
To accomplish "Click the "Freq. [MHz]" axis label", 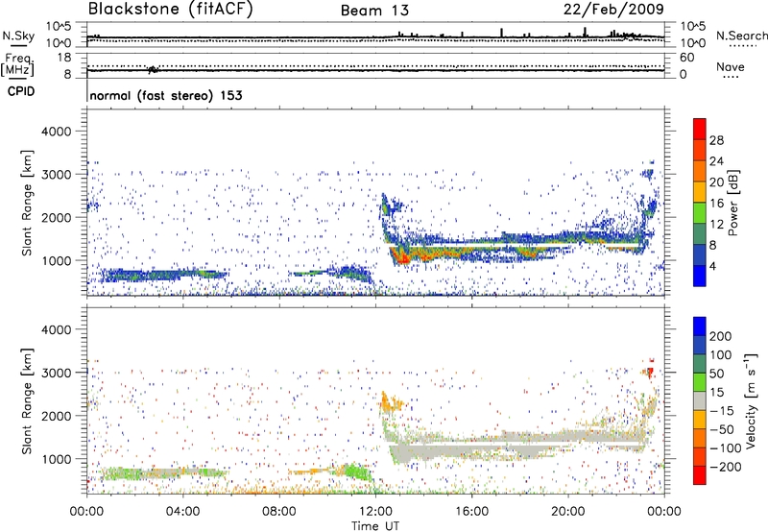I will pos(17,64).
